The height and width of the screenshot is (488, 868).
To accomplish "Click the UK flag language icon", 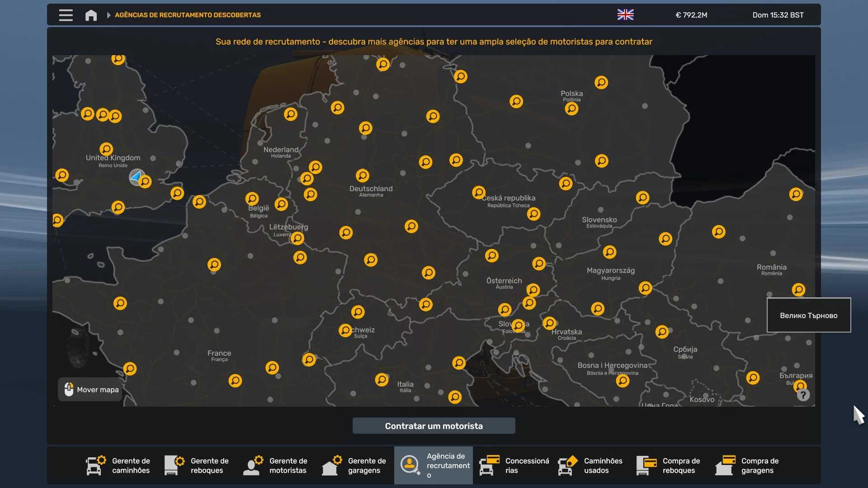I will pos(625,15).
